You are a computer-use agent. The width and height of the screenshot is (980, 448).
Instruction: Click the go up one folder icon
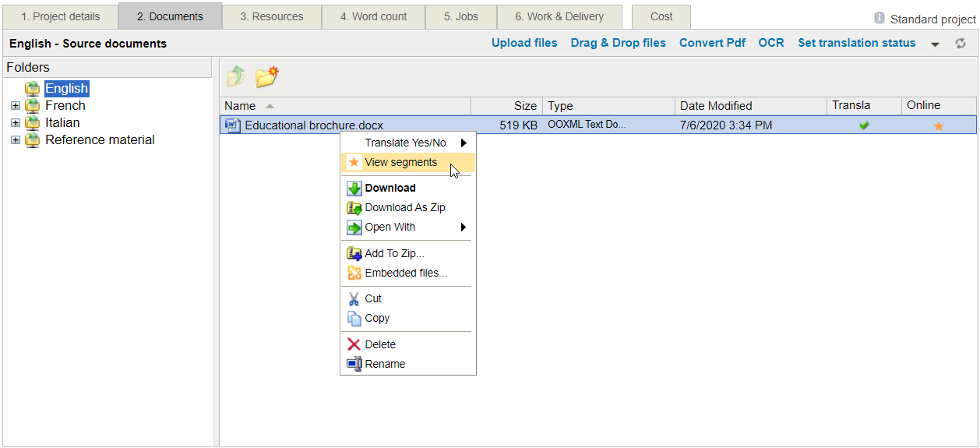[x=236, y=77]
